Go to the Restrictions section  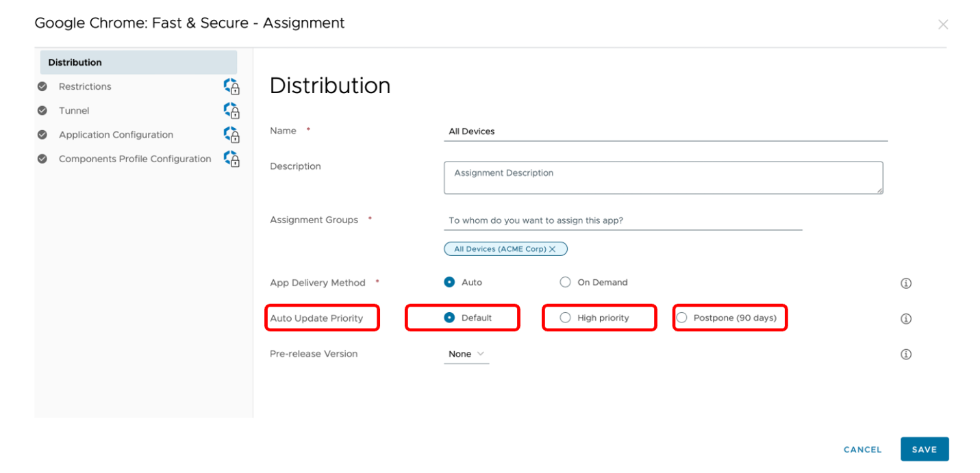coord(85,87)
